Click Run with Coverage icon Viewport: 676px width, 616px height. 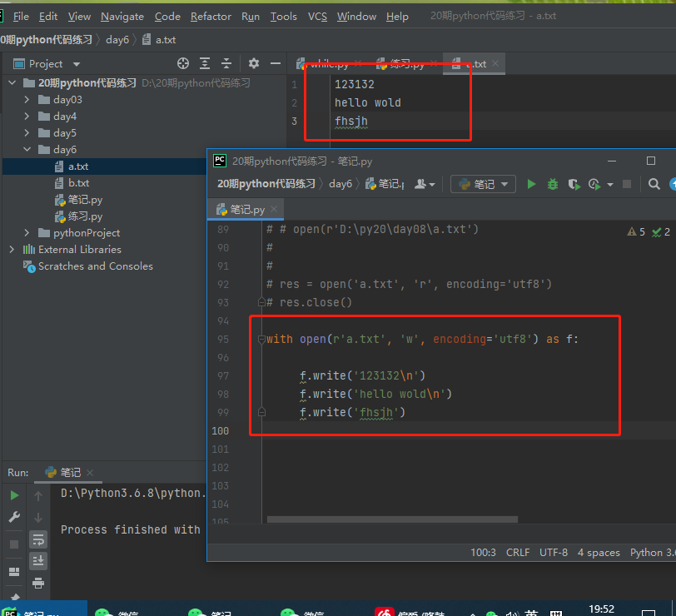[574, 185]
